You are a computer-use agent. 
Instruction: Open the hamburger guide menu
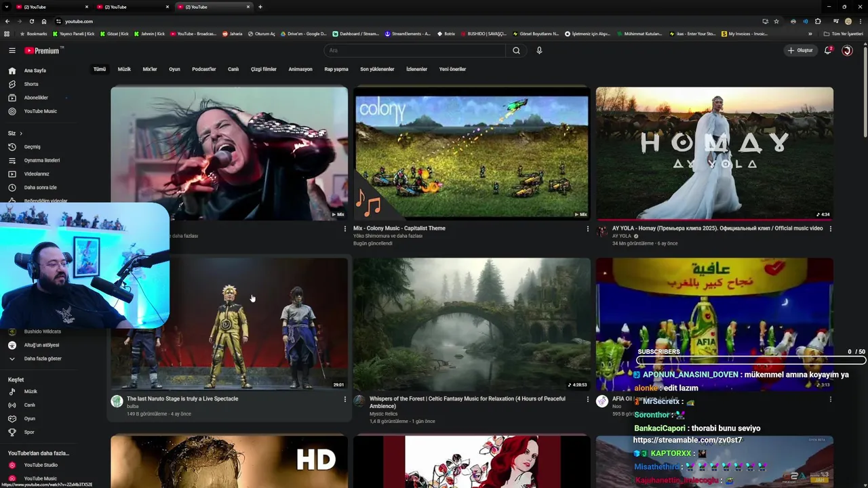[12, 50]
